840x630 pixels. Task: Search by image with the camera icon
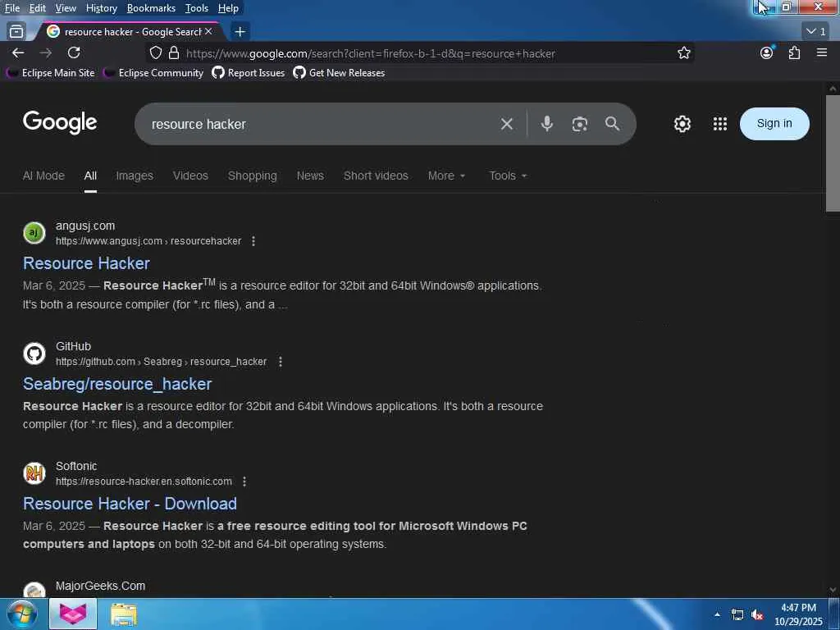tap(580, 125)
